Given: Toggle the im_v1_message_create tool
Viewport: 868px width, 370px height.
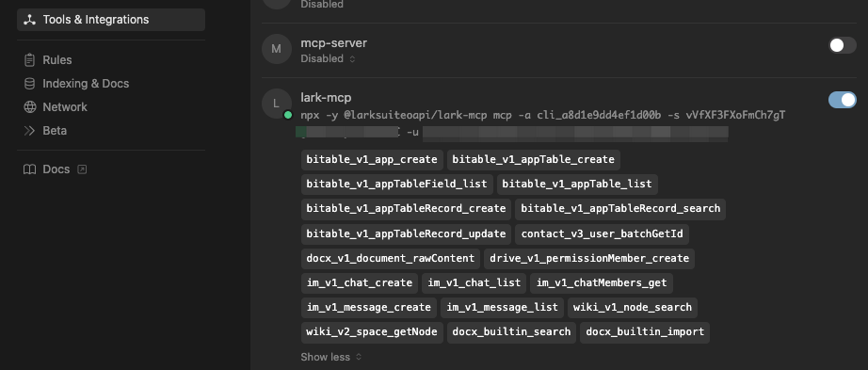Looking at the screenshot, I should 369,308.
